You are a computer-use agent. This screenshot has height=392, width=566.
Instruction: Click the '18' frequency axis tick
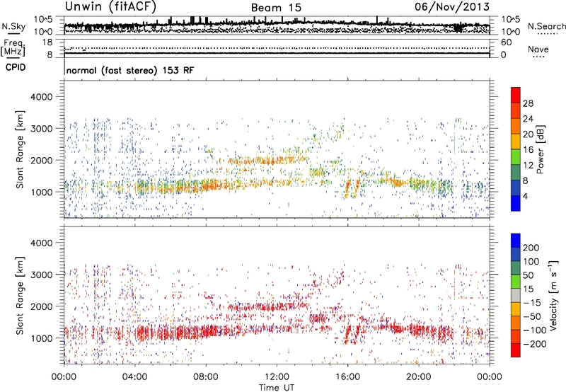click(47, 42)
